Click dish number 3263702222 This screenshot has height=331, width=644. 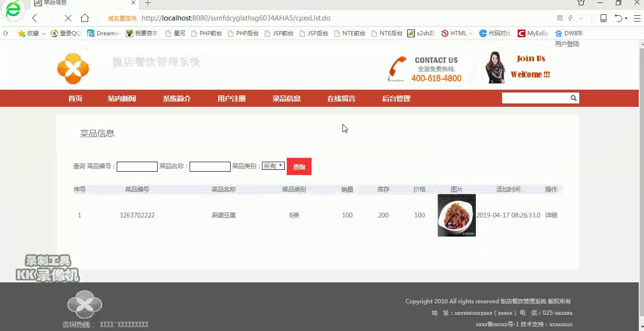(x=137, y=215)
